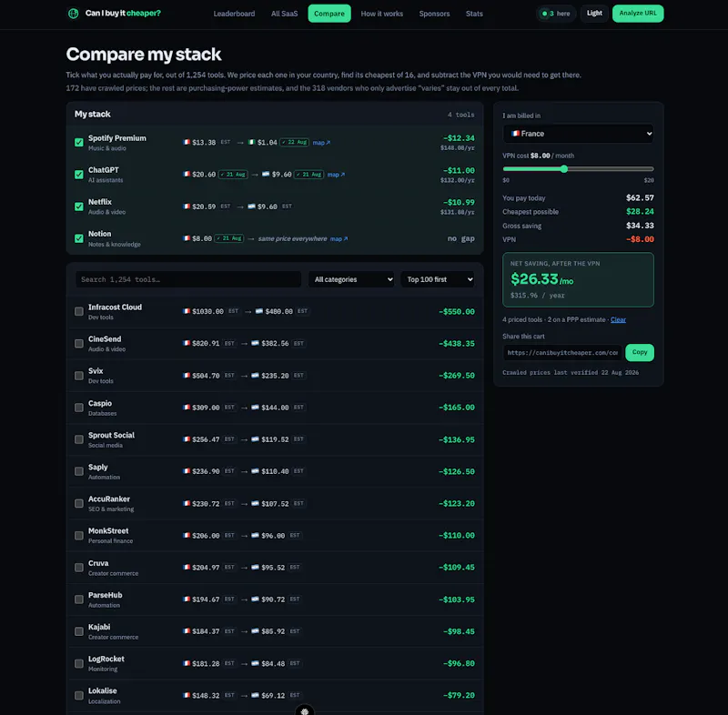Go to the Leaderboard page
Image resolution: width=728 pixels, height=715 pixels.
(234, 14)
